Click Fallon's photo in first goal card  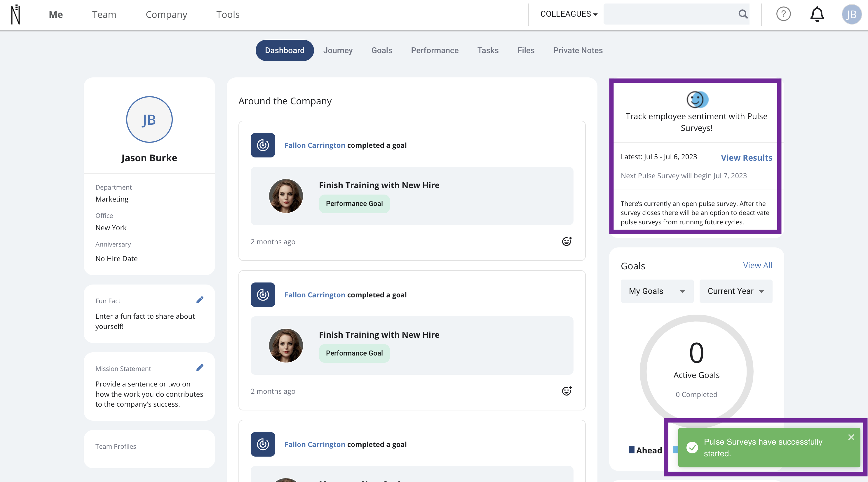286,196
